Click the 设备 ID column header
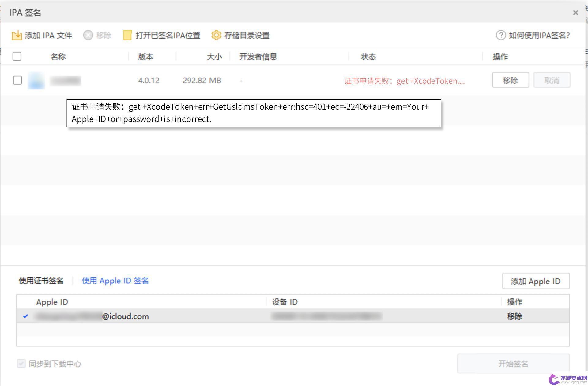This screenshot has width=588, height=386. [x=285, y=302]
